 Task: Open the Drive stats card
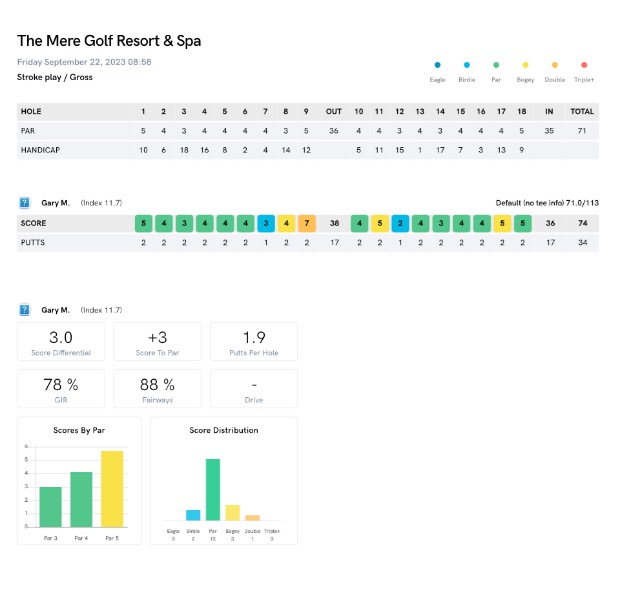click(x=254, y=389)
